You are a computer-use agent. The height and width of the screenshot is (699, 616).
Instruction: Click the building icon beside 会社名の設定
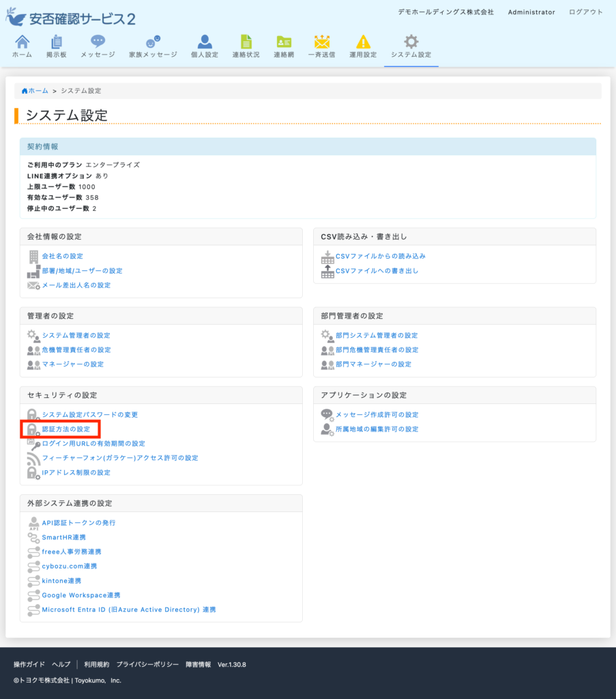[33, 257]
